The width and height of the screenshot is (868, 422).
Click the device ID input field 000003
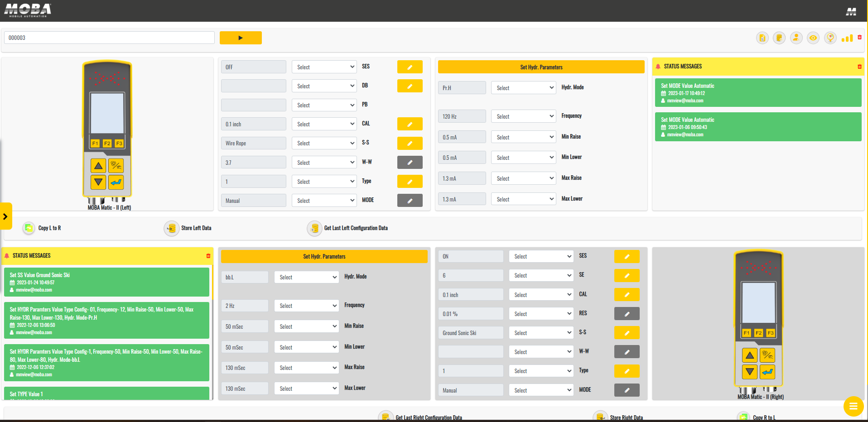pyautogui.click(x=109, y=38)
